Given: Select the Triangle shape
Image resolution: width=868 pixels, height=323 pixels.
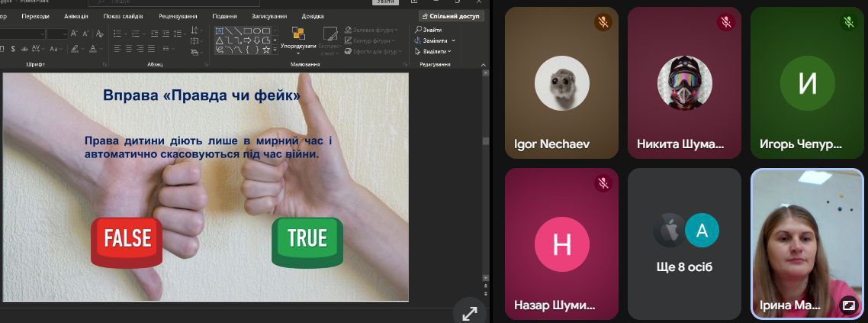Looking at the screenshot, I should pyautogui.click(x=219, y=40).
